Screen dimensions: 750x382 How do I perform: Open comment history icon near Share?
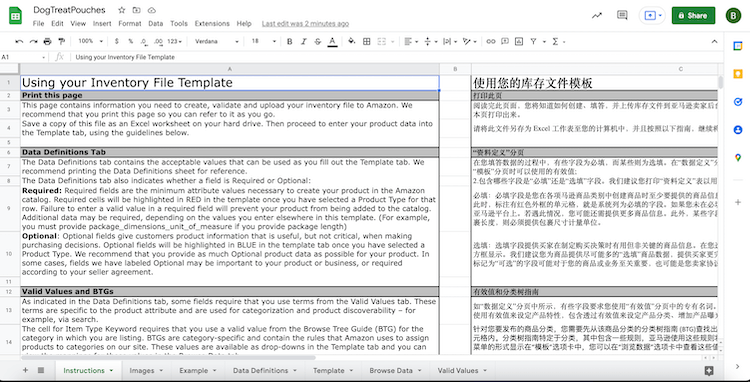point(622,15)
